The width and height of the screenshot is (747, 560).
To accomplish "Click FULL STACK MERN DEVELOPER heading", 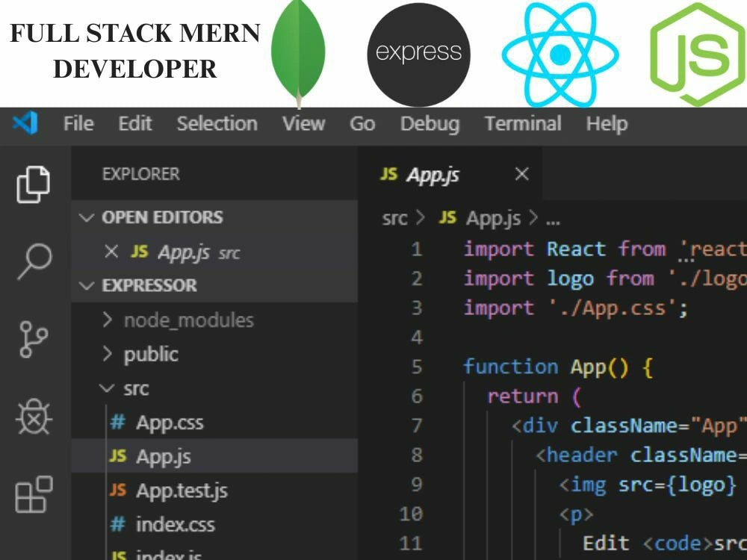I will click(x=134, y=51).
